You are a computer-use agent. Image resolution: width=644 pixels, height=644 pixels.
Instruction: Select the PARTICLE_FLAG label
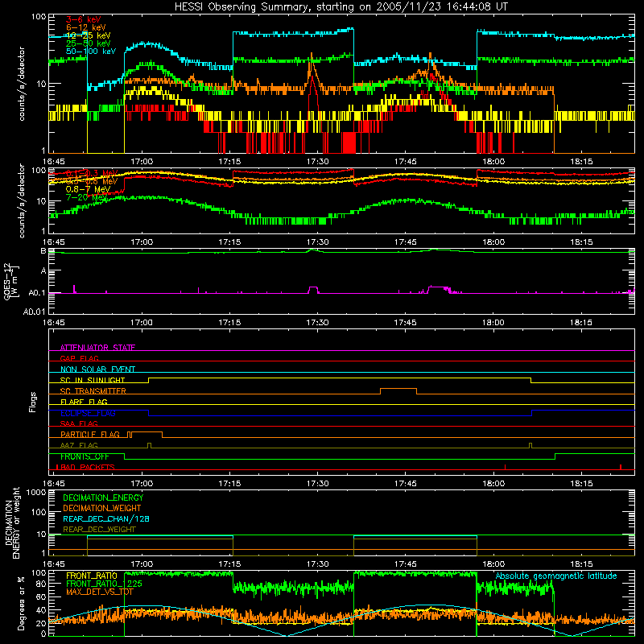[90, 435]
